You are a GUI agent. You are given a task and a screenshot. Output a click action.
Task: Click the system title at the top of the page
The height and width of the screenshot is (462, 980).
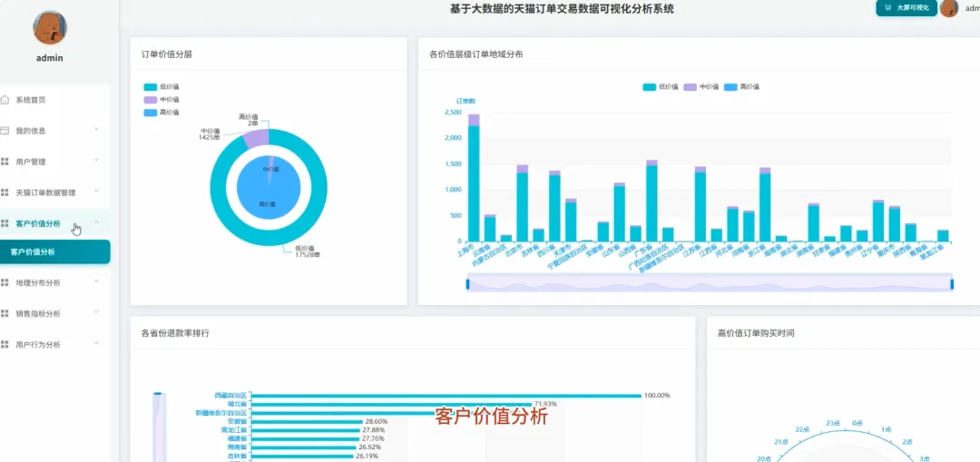click(563, 9)
